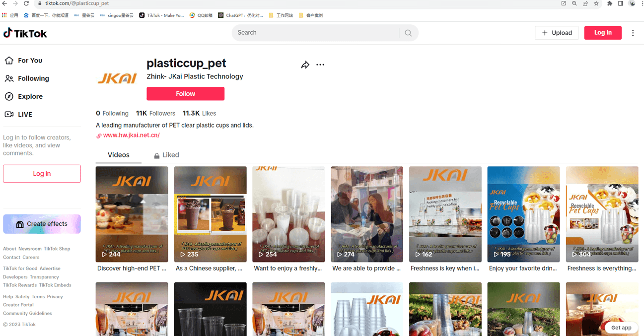Open the video with 274 views
644x336 pixels.
(x=367, y=214)
